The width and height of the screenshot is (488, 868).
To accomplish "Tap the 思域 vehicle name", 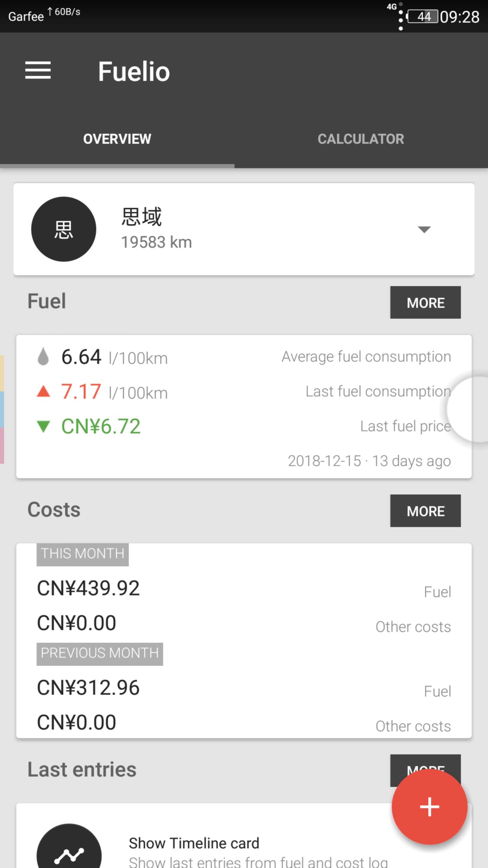I will click(x=141, y=217).
